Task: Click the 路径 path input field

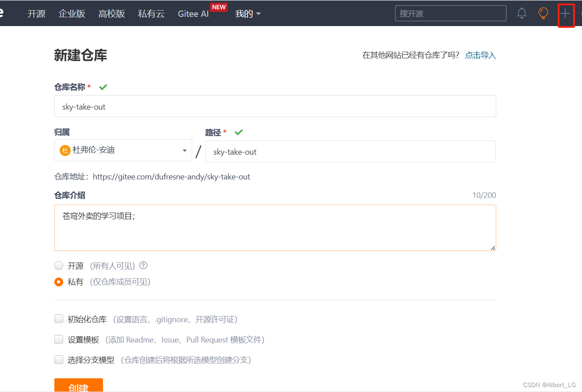Action: pos(350,152)
